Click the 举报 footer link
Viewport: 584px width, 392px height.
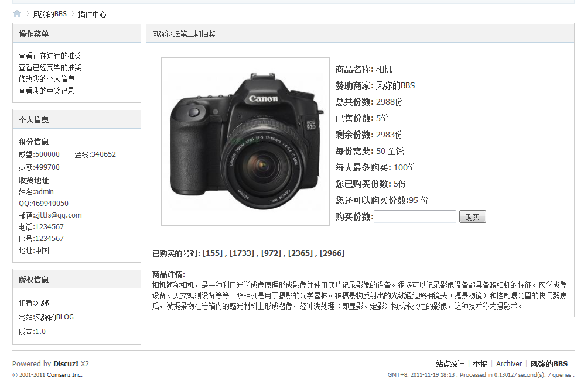pos(480,364)
